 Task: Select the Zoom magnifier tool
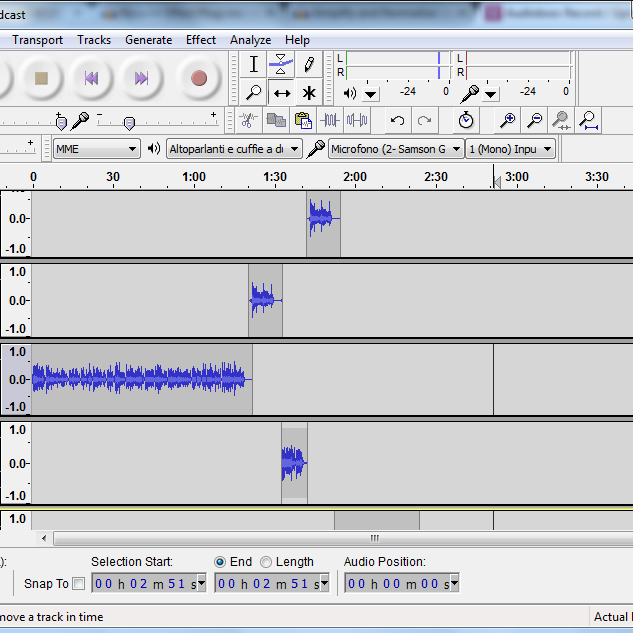point(254,92)
